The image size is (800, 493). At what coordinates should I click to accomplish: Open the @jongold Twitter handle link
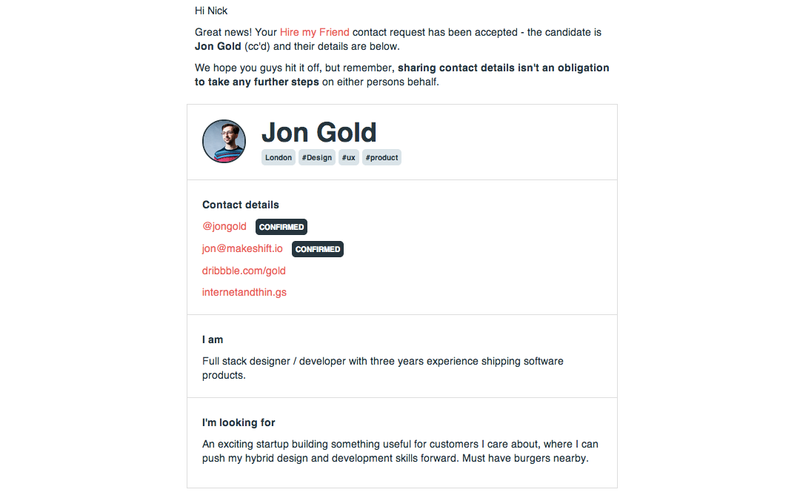pyautogui.click(x=224, y=226)
